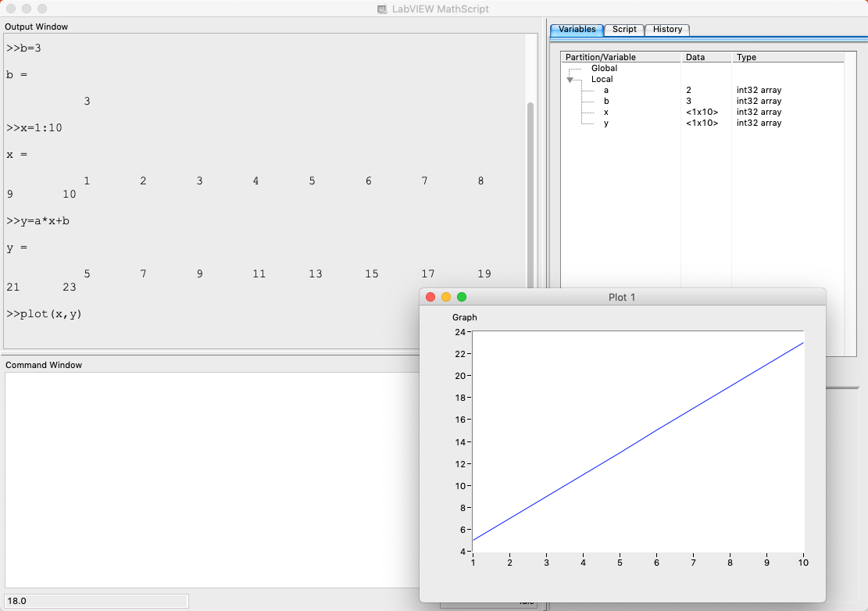This screenshot has width=868, height=611.
Task: Click the Plot 1 window title bar
Action: tap(622, 297)
